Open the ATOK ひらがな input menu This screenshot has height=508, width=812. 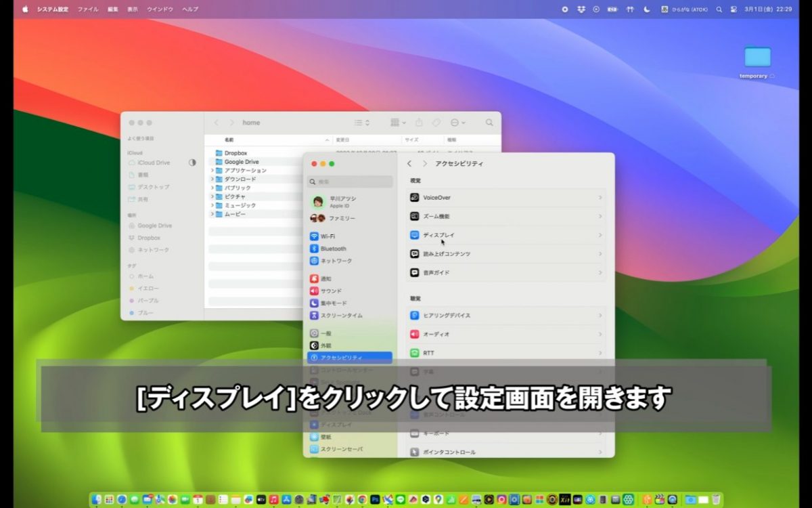683,9
